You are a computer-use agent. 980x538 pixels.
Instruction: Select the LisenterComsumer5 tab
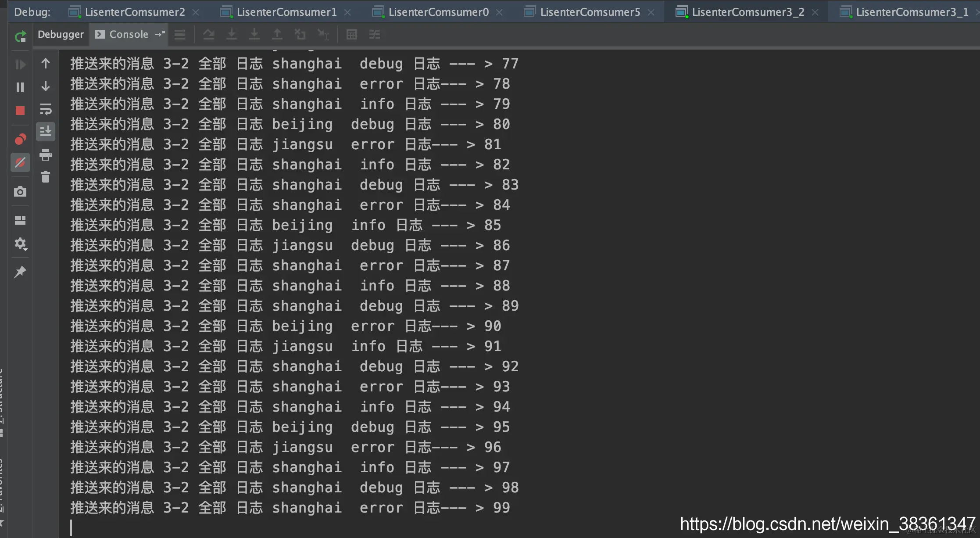pos(590,12)
